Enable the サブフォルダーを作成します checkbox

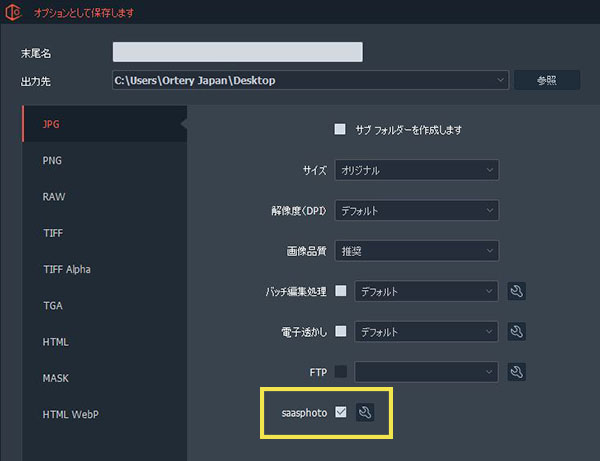[340, 129]
